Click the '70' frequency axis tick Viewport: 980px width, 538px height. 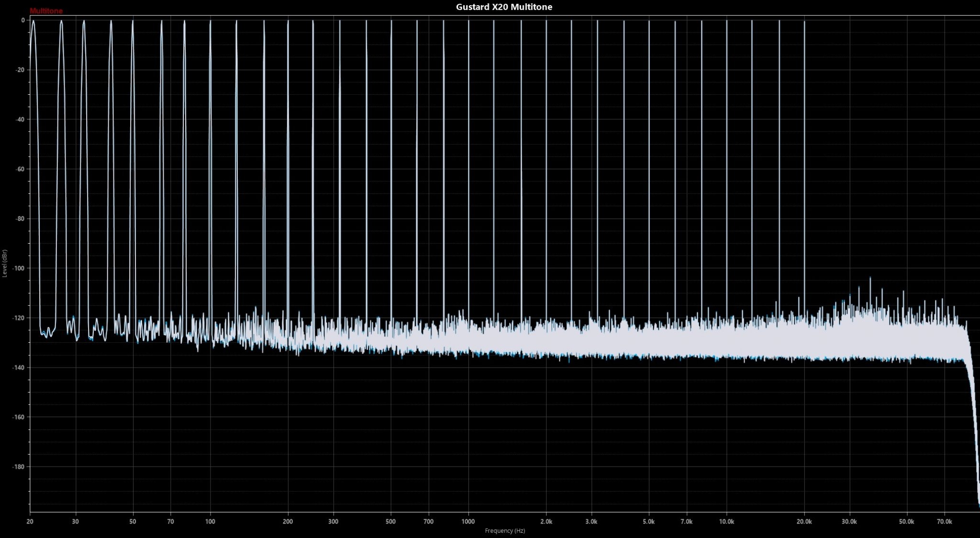170,522
